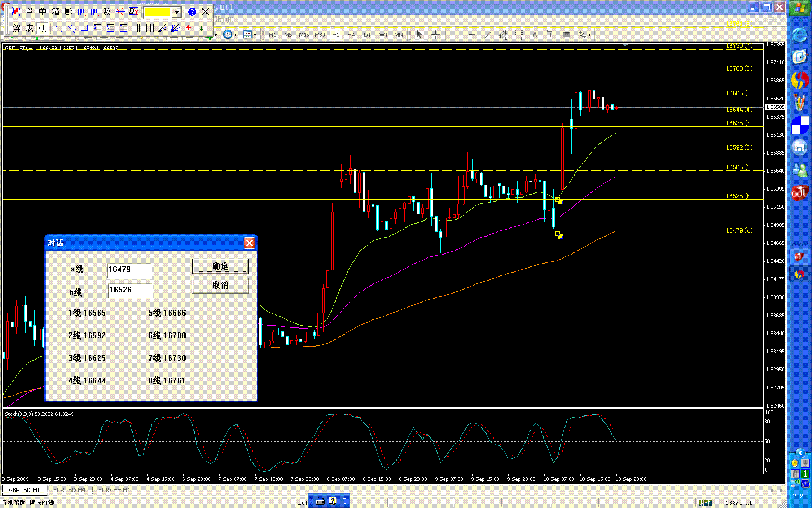
Task: Open the pencil cup icon in sidebar
Action: point(800,102)
